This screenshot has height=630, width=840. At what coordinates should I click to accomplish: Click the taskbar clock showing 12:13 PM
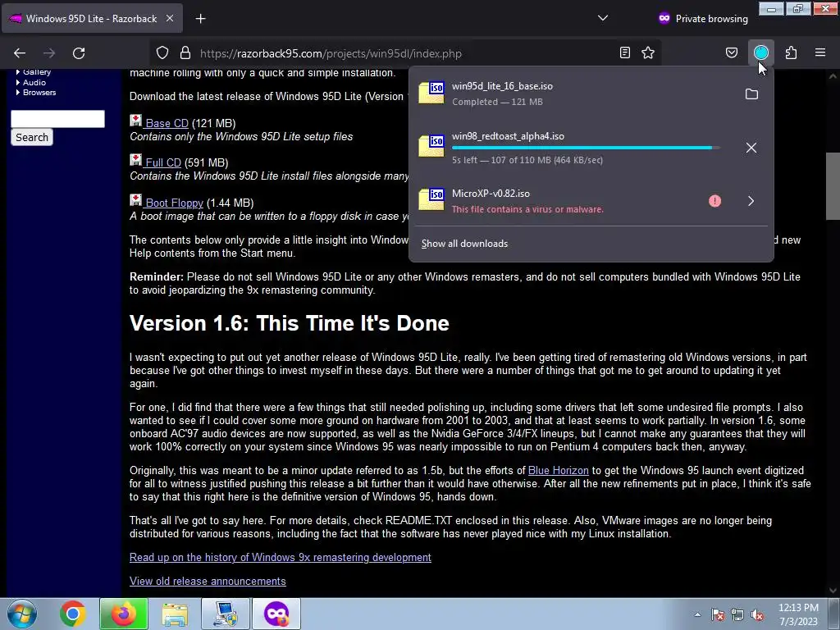[798, 614]
